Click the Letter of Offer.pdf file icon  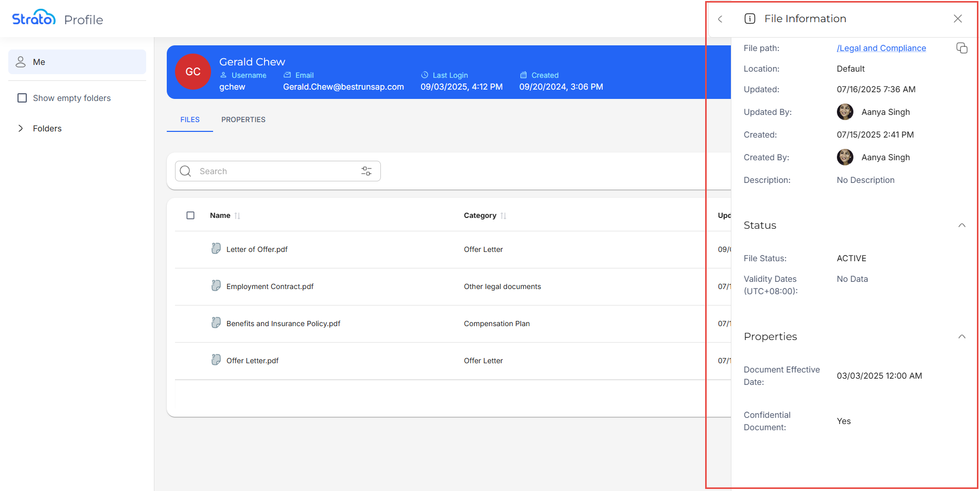click(x=216, y=249)
